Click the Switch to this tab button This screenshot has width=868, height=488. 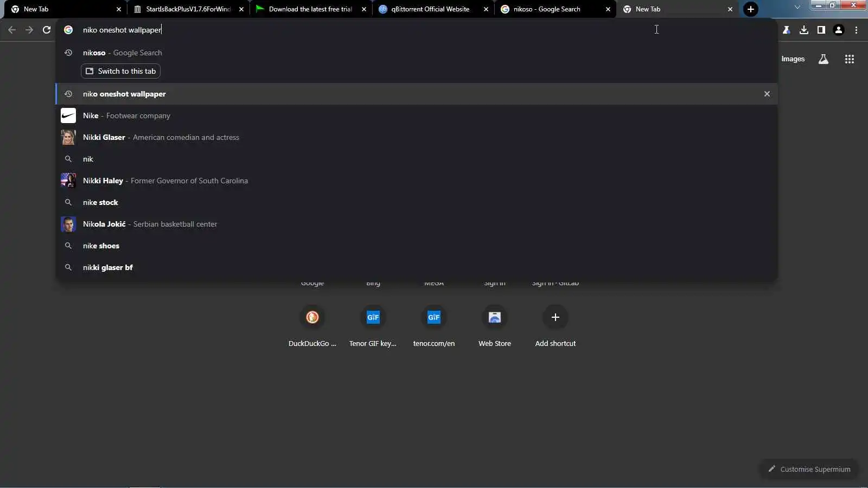tap(120, 71)
